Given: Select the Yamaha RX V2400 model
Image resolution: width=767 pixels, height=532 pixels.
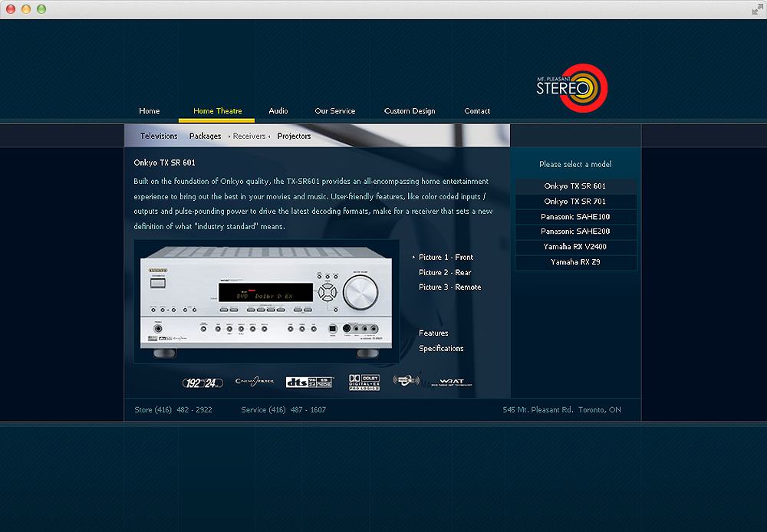Looking at the screenshot, I should pos(576,246).
